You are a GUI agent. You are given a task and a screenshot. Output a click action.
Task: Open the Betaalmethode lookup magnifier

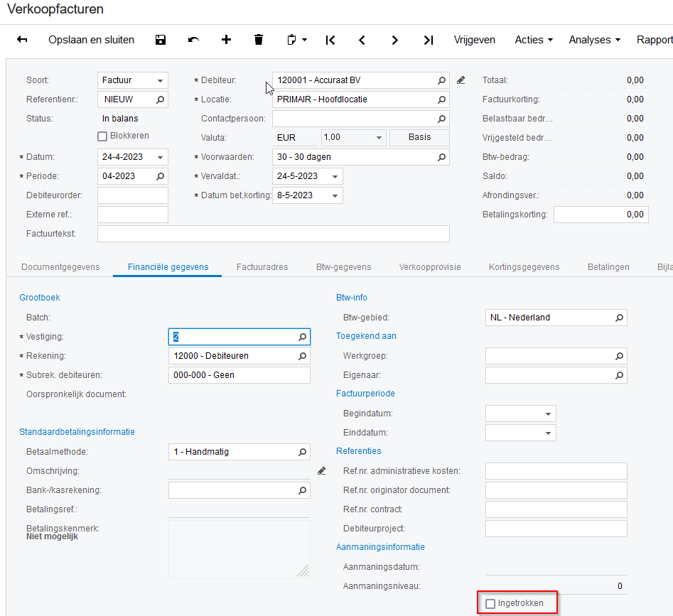pos(302,452)
